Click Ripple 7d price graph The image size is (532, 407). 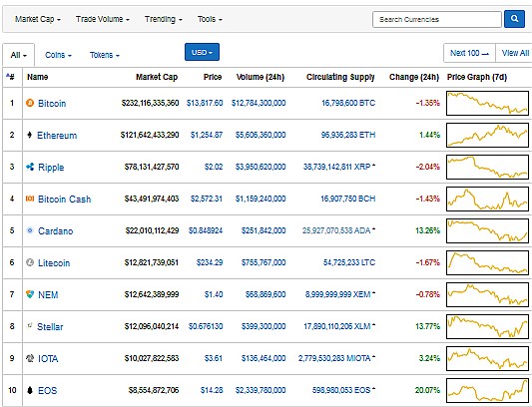click(487, 167)
